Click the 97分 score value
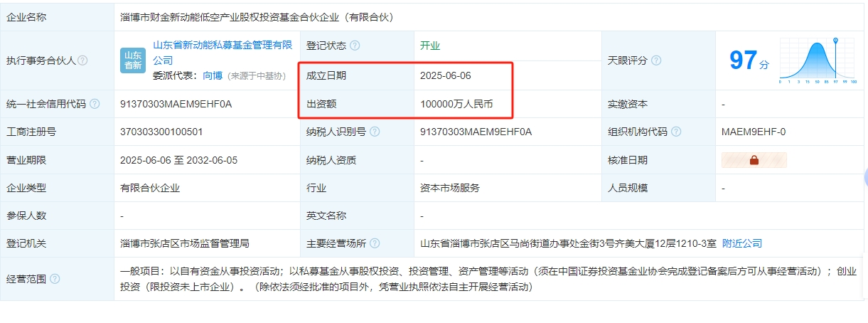Image resolution: width=868 pixels, height=323 pixels. pyautogui.click(x=749, y=60)
